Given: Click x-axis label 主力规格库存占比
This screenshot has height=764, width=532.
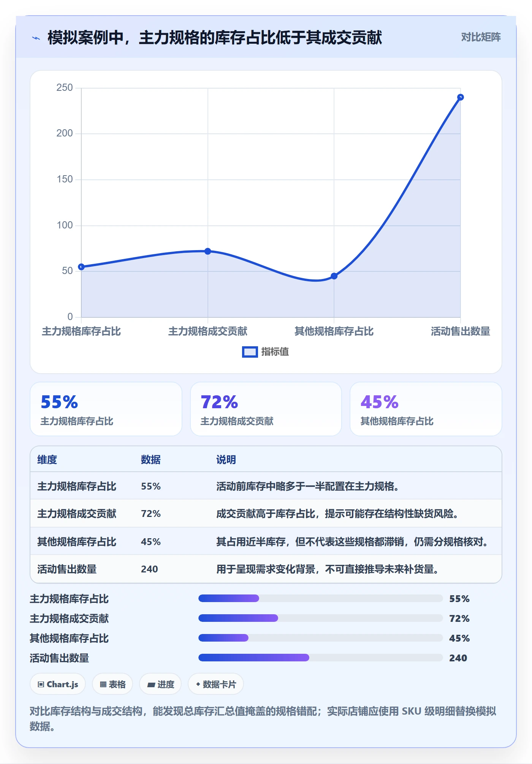Looking at the screenshot, I should click(81, 331).
